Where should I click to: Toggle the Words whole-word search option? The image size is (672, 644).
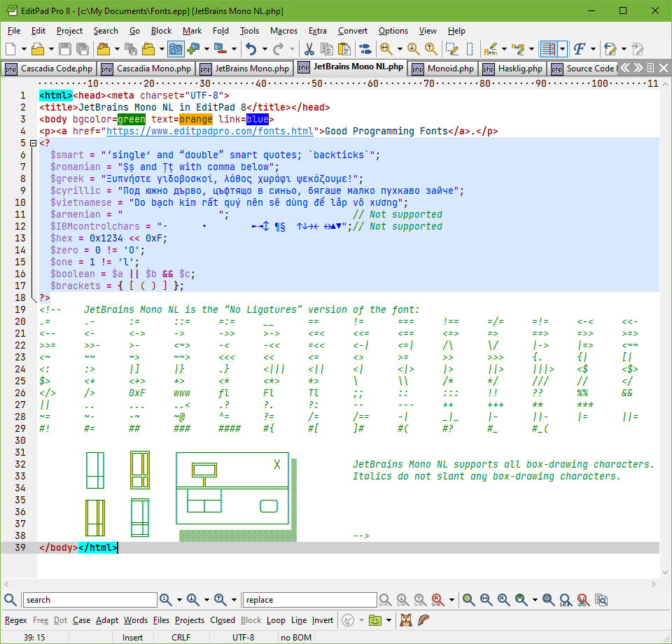pyautogui.click(x=135, y=620)
